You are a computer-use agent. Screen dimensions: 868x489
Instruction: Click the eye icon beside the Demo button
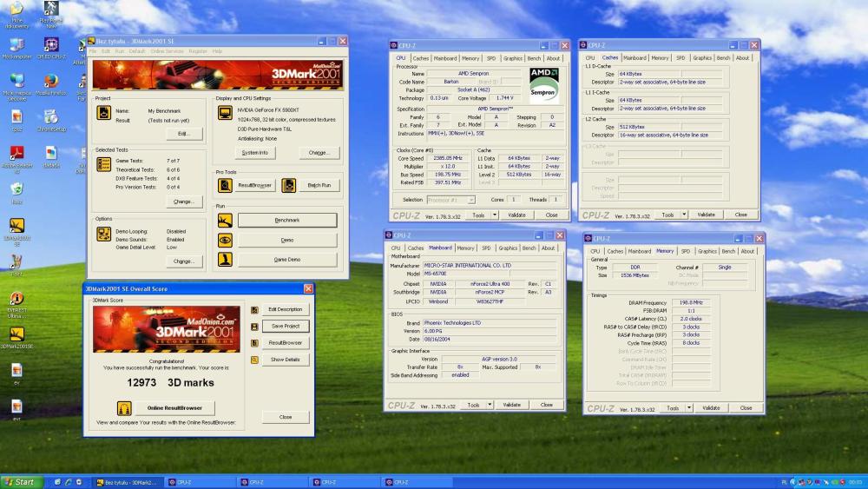(x=225, y=240)
